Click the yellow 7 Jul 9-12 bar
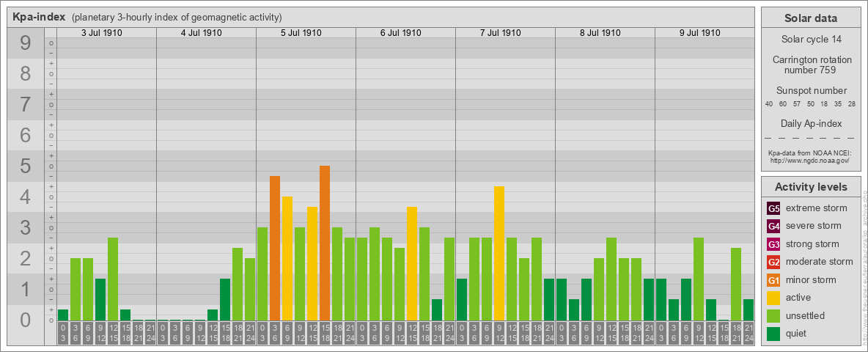Screen dimensions: 868x352 (499, 254)
